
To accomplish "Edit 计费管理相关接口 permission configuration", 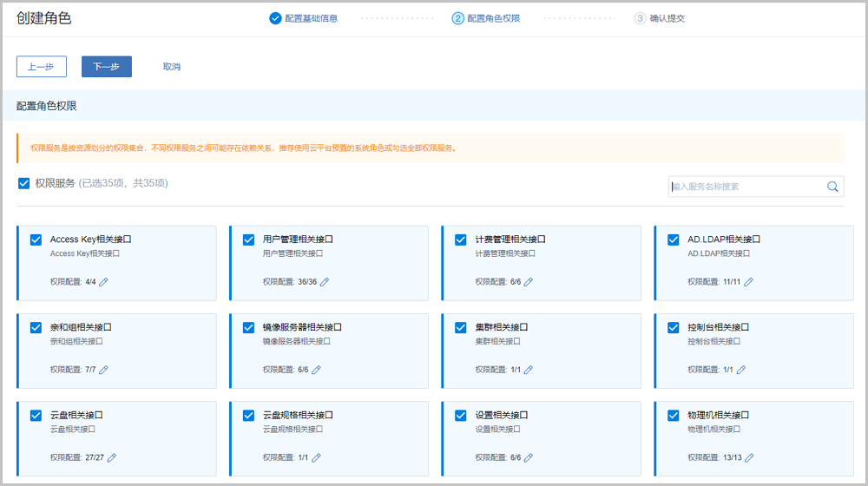I will point(529,282).
